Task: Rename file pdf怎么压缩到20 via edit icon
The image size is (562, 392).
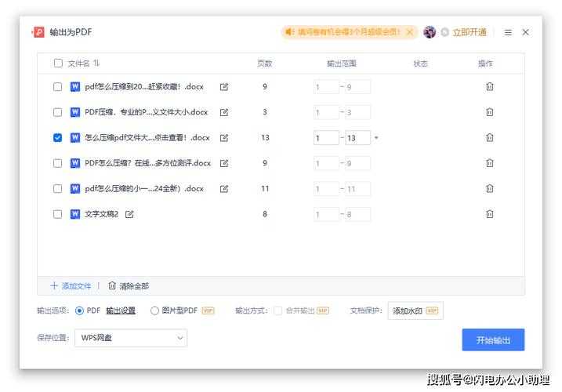Action: 224,87
